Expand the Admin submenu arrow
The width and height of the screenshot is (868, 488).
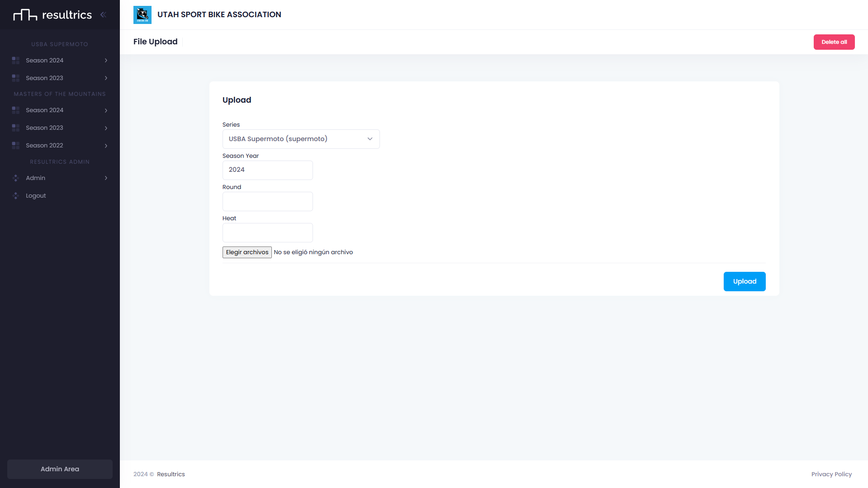pyautogui.click(x=106, y=178)
